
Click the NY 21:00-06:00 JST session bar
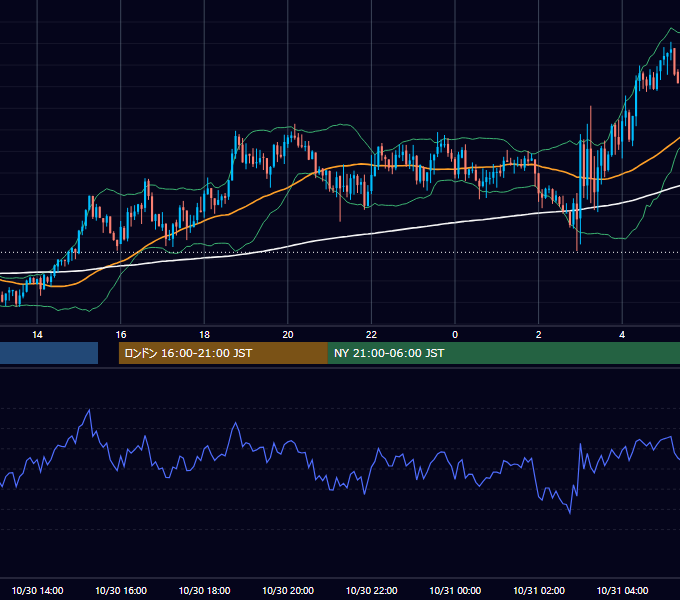point(503,353)
